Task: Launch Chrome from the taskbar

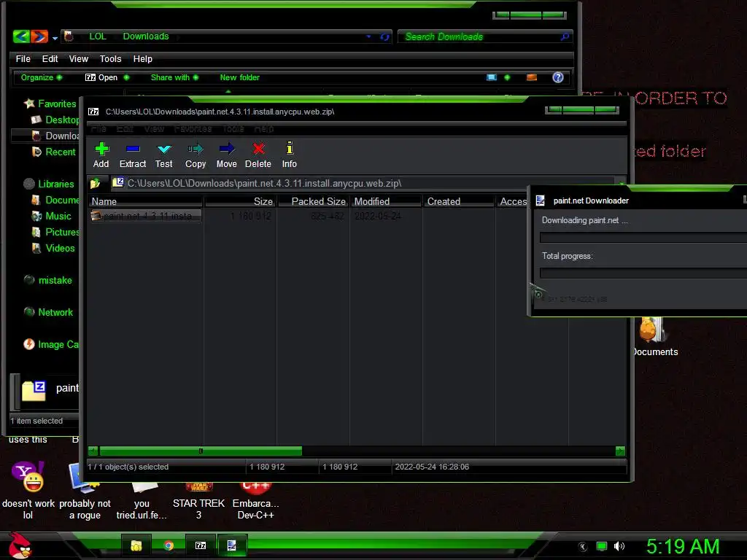Action: point(169,545)
